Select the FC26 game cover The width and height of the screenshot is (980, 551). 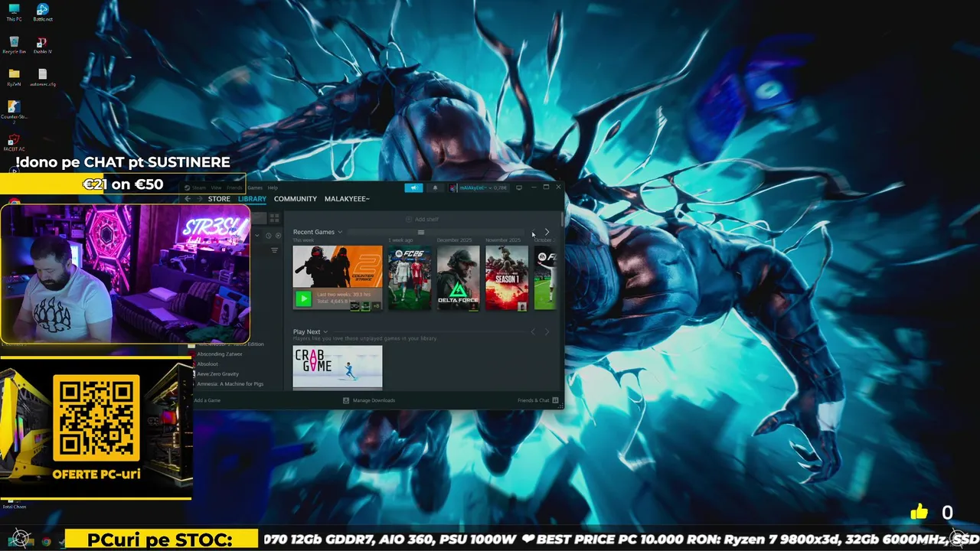(x=410, y=278)
